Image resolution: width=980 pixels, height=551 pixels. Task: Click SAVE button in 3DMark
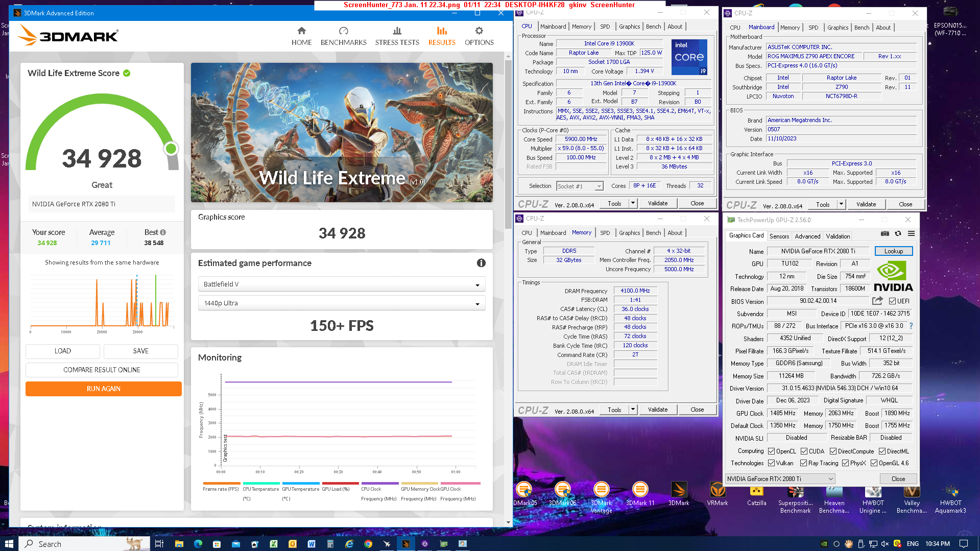(141, 351)
